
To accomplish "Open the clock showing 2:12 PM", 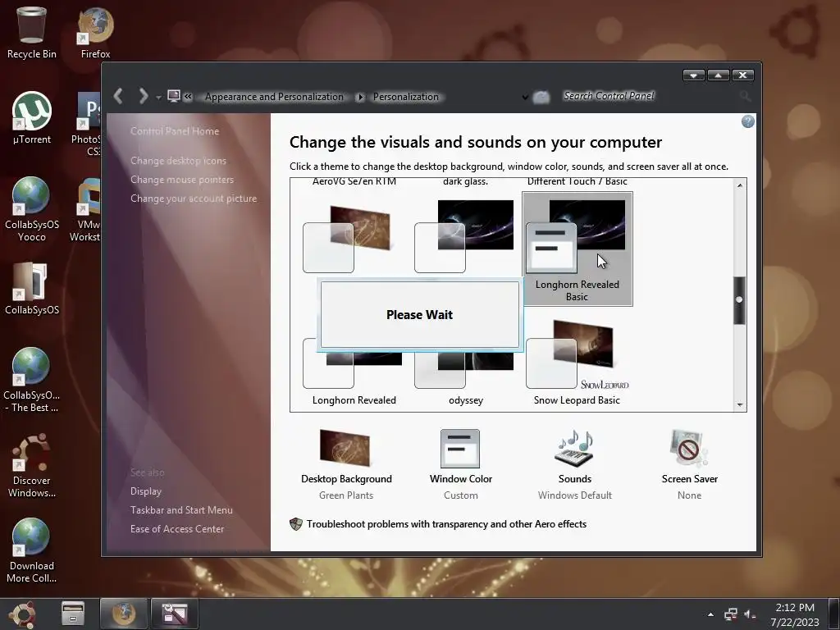I will 795,614.
